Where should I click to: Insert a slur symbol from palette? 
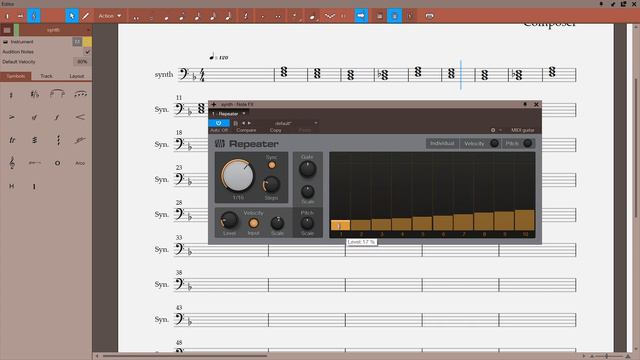click(x=57, y=94)
